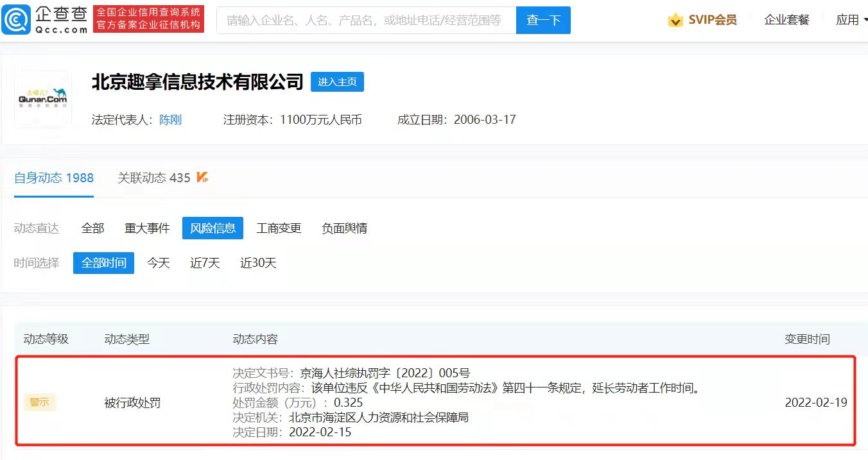Click the Qcc.com logo icon
The image size is (868, 460).
coord(15,20)
